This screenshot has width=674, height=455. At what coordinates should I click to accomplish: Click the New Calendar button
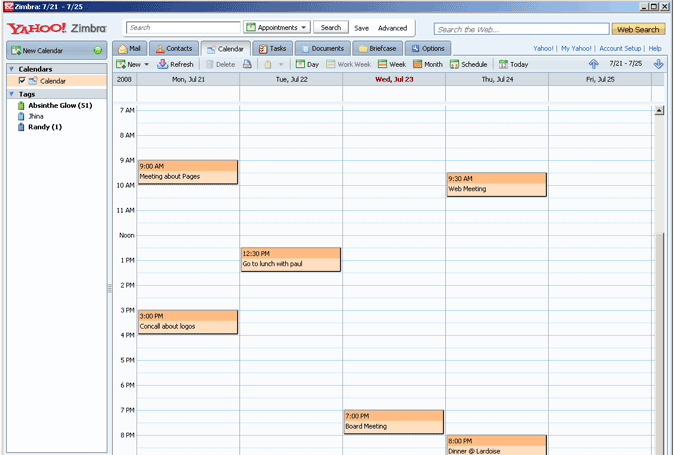[x=56, y=50]
